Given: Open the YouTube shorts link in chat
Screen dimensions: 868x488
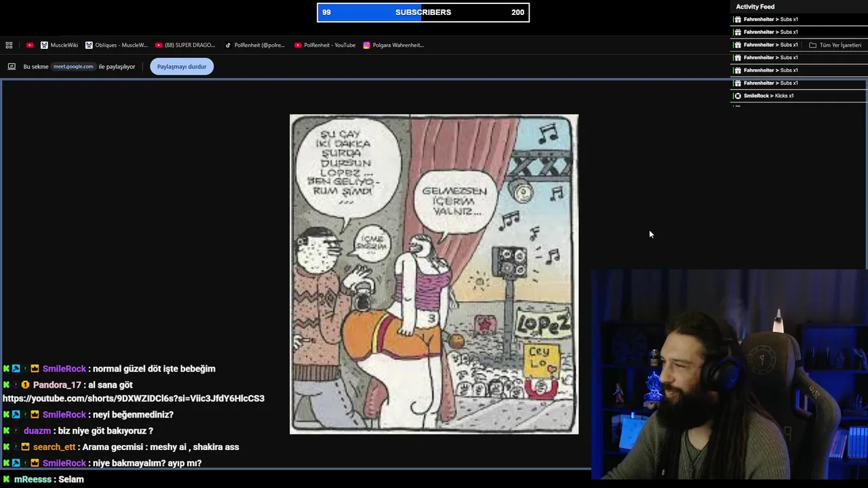Looking at the screenshot, I should pyautogui.click(x=134, y=399).
